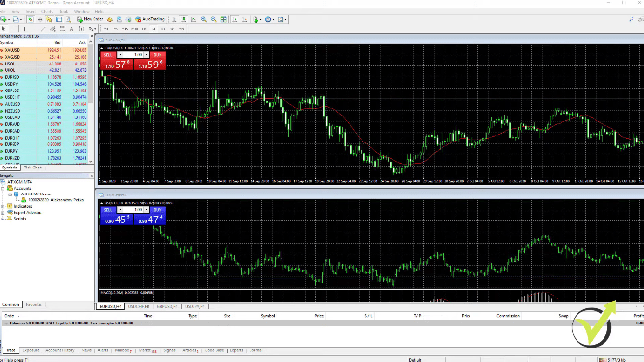Open the Market terminal tab
This screenshot has height=362, width=644.
pyautogui.click(x=147, y=351)
